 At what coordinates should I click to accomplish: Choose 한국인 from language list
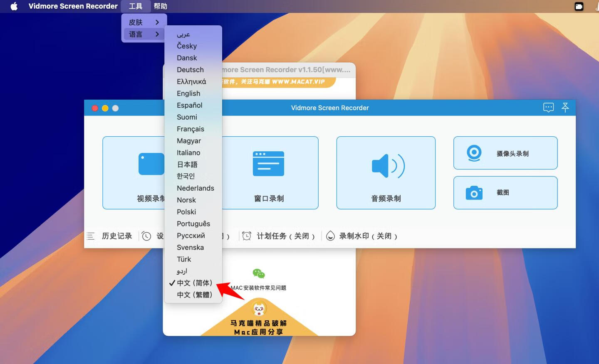tap(193, 176)
